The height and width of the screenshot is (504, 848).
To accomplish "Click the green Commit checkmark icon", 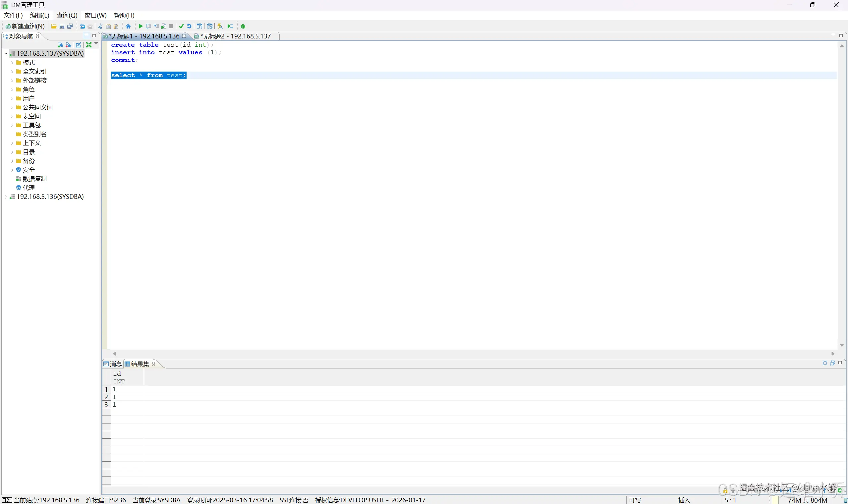I will coord(181,26).
